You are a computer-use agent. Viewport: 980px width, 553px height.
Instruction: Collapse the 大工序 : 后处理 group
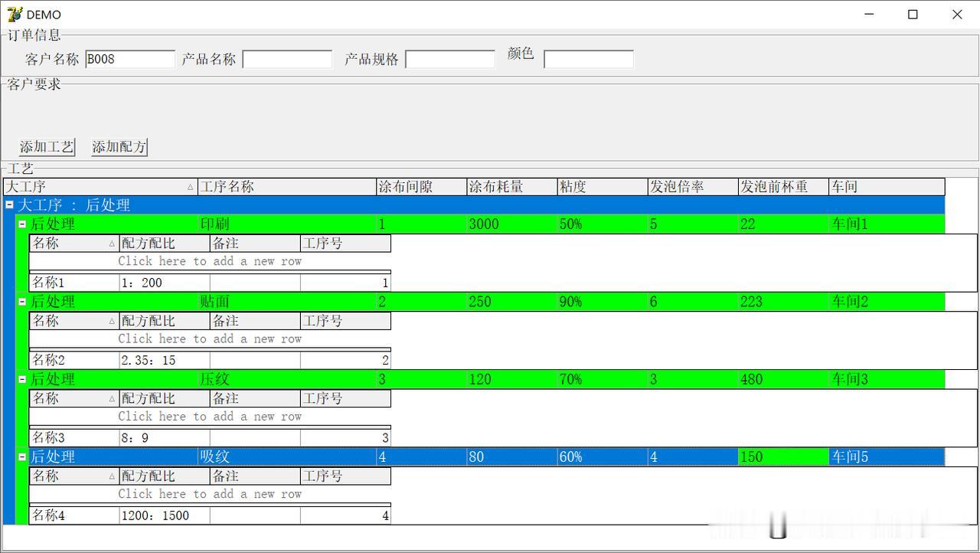pyautogui.click(x=9, y=205)
